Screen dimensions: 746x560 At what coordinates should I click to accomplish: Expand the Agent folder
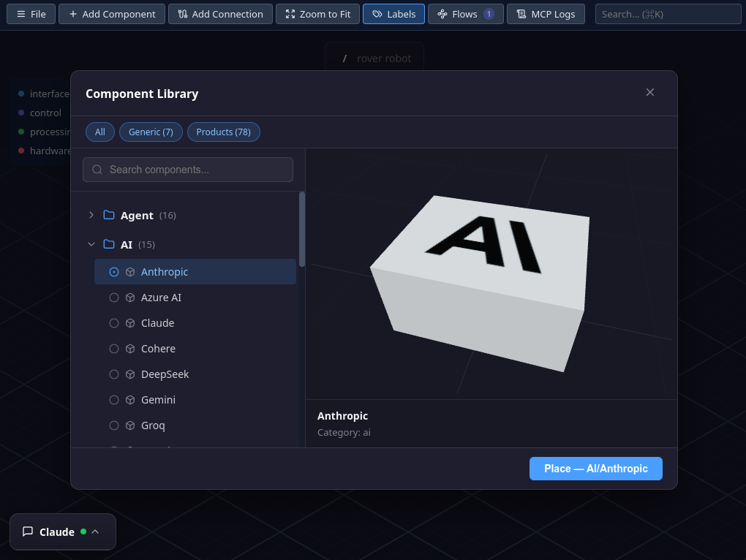click(91, 215)
